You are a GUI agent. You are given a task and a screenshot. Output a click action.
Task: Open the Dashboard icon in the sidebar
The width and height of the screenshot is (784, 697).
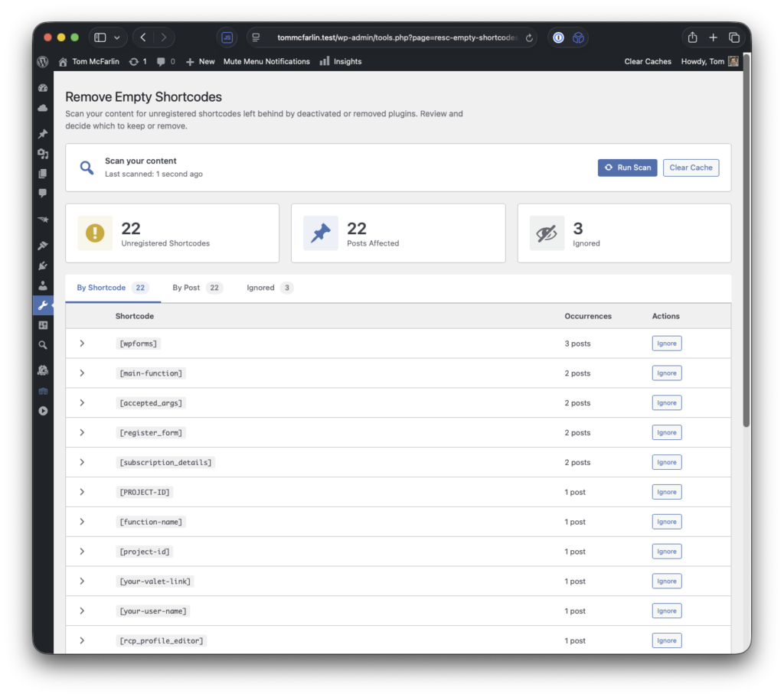pos(43,88)
